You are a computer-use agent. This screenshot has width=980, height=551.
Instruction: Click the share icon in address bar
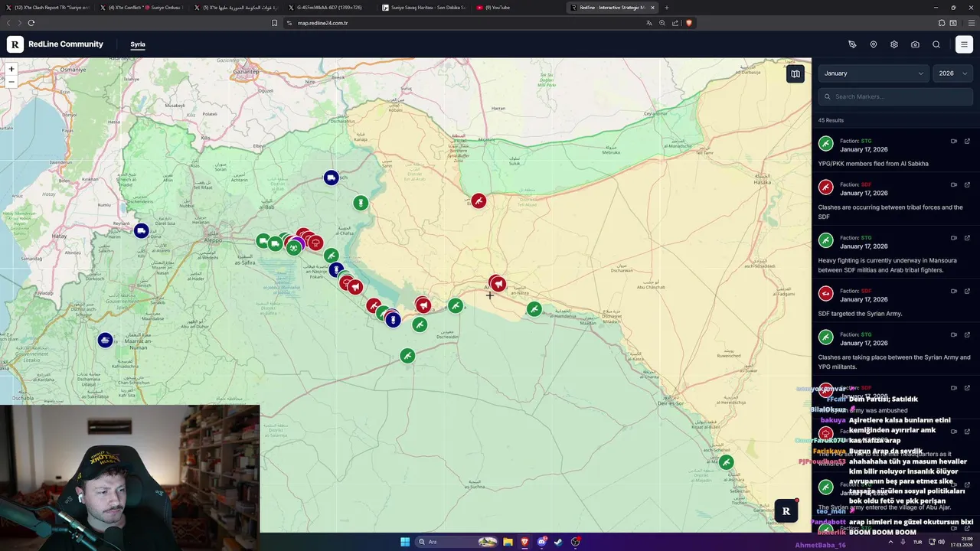click(675, 23)
